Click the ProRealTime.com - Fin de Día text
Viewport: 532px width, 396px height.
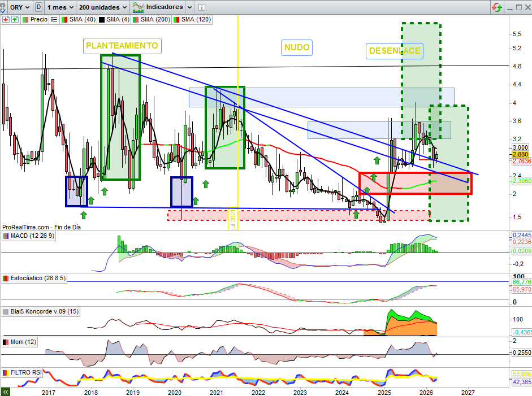(41, 227)
